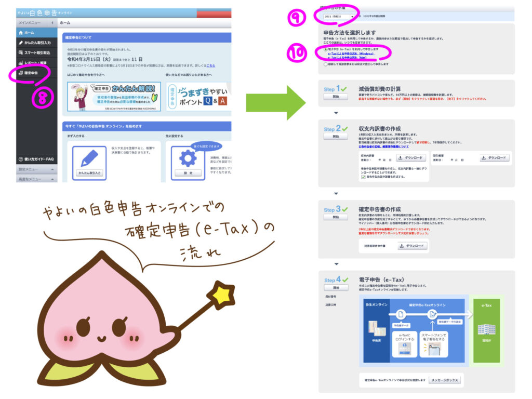Open e-Taxによる申告の流れ (Windows) link

[351, 54]
